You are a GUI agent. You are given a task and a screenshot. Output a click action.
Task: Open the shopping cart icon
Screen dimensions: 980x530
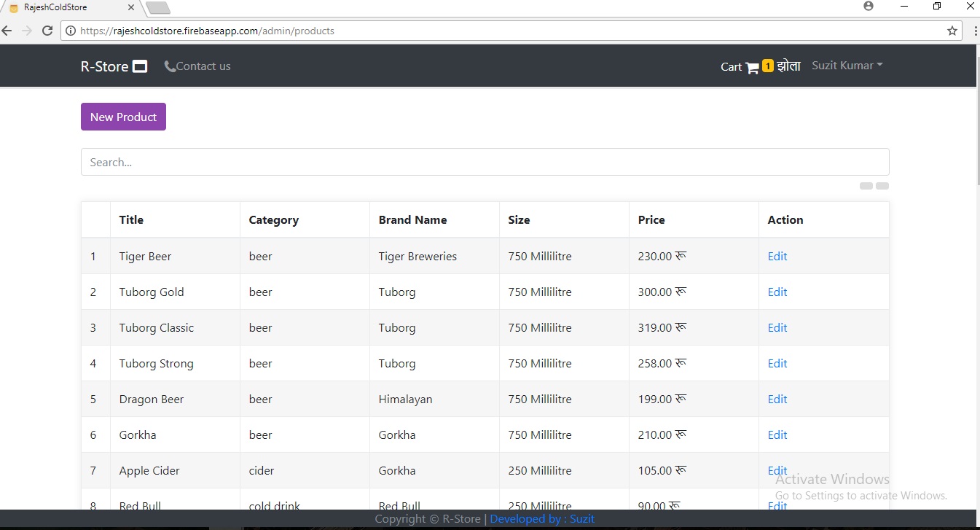752,67
